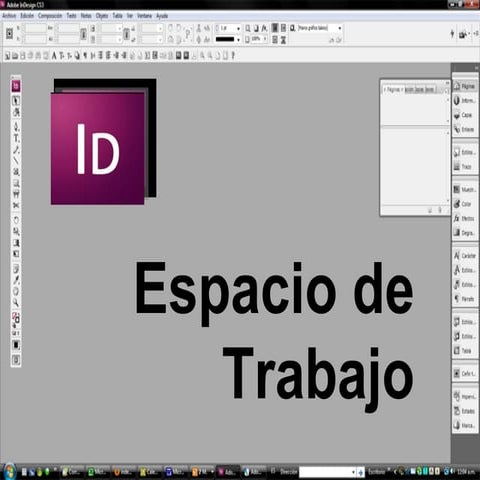Open the Edición menu
The height and width of the screenshot is (480, 480).
click(x=27, y=16)
